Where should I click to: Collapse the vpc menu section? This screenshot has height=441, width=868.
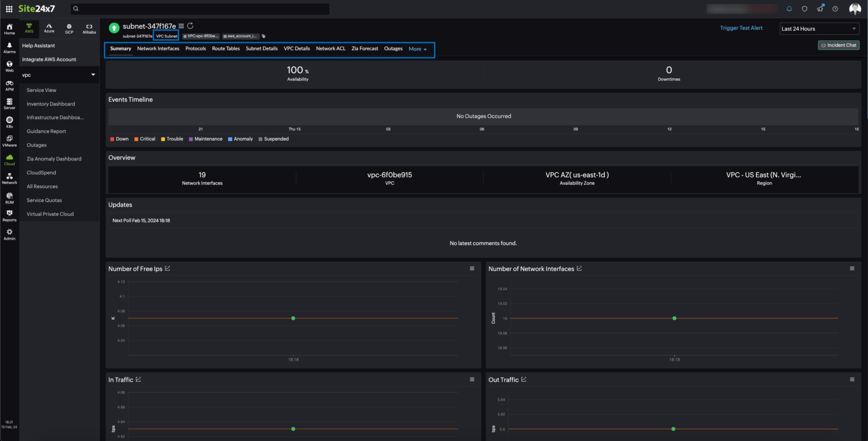[x=93, y=75]
